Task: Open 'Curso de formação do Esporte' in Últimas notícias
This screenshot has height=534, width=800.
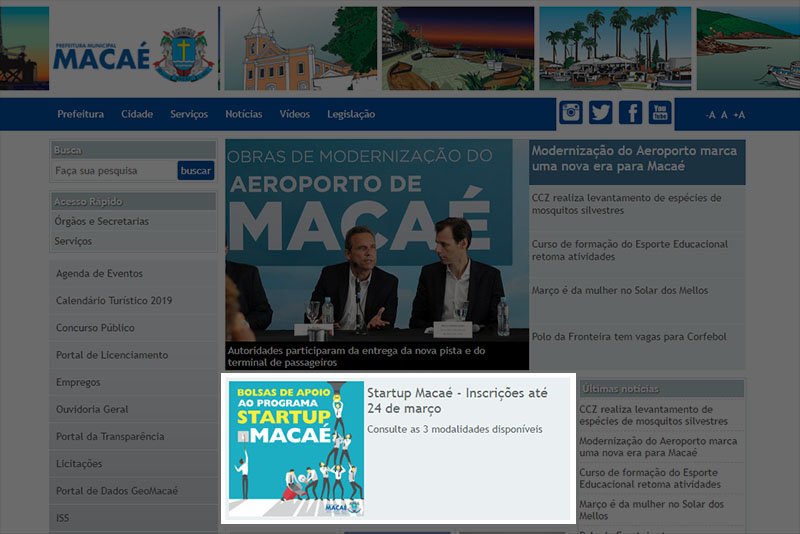Action: [x=650, y=478]
